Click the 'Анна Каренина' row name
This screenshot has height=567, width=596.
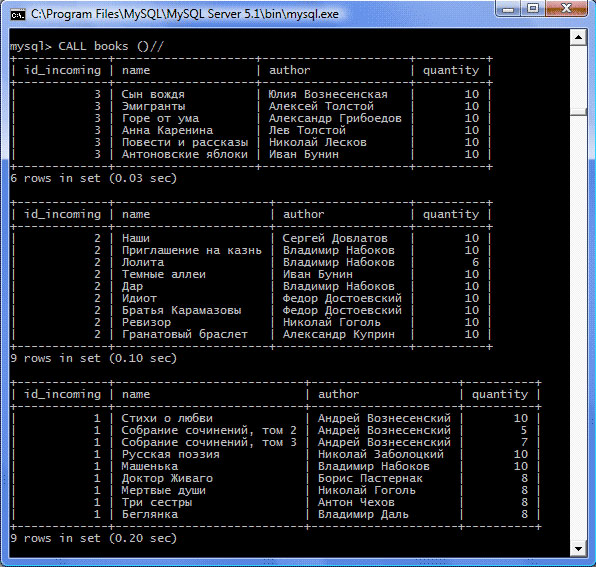pyautogui.click(x=167, y=130)
